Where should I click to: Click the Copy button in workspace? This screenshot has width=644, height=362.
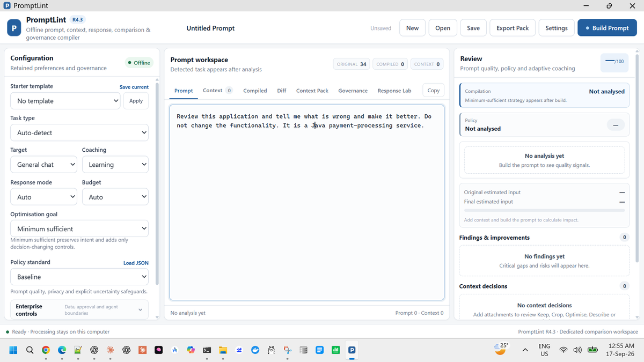click(x=434, y=91)
